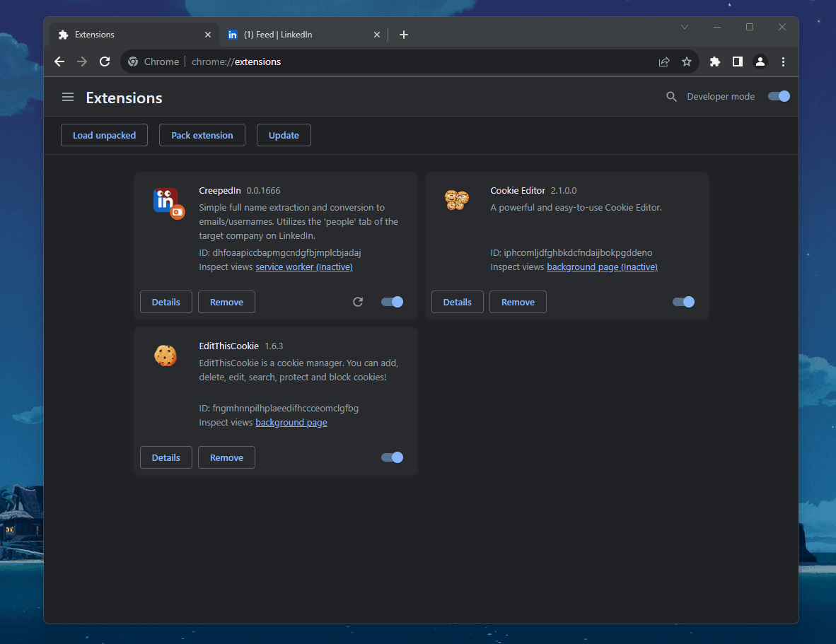
Task: Toggle the side panel icon
Action: click(x=738, y=62)
